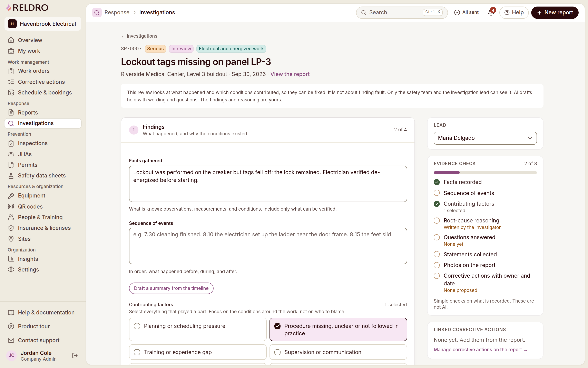Screen dimensions: 588x368
Task: Open Permits in the sidebar
Action: 43,165
